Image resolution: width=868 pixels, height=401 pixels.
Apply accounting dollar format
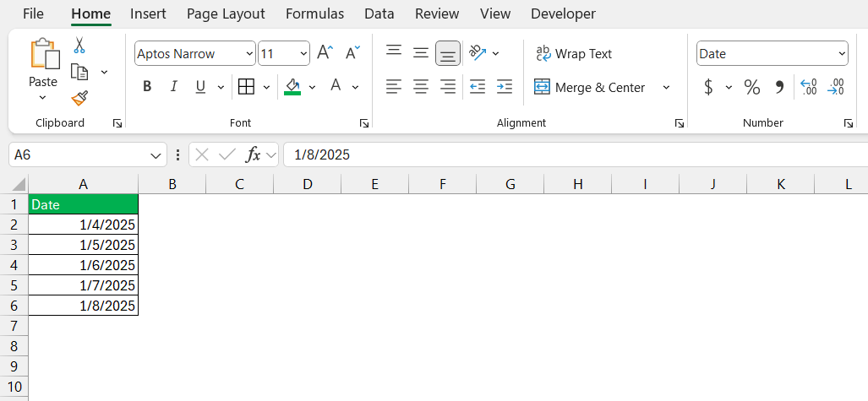click(x=708, y=87)
